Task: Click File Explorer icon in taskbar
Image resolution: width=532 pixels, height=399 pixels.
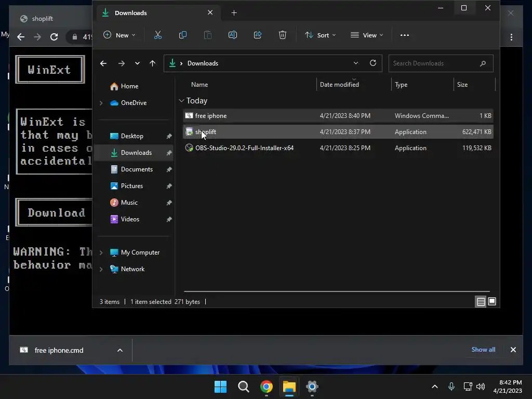Action: click(x=289, y=387)
